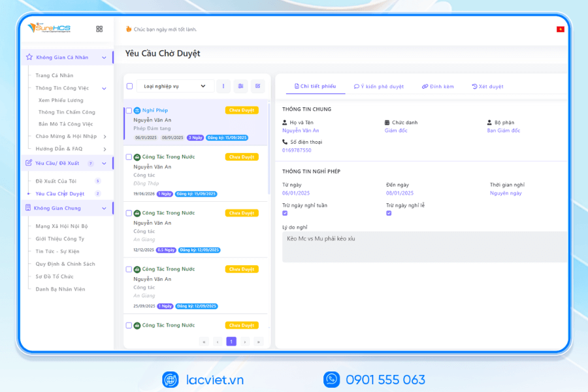Open the three-dot more options button

[x=223, y=86]
